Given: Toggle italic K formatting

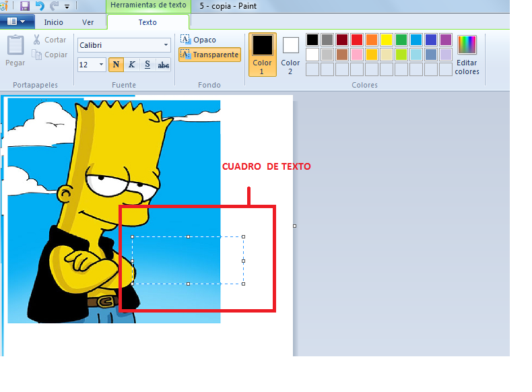Looking at the screenshot, I should coord(131,65).
